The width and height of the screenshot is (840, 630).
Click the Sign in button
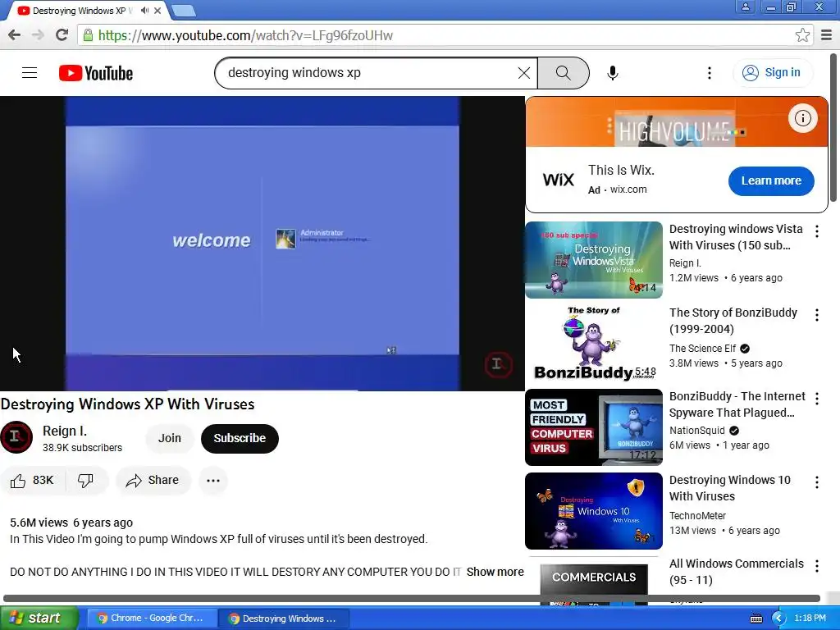(772, 72)
